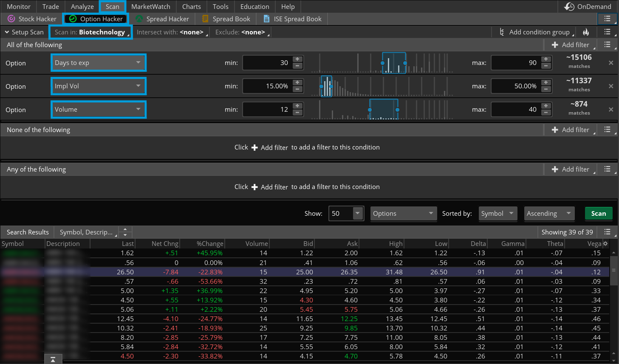Viewport: 619px width, 364px height.
Task: Adjust the Volume histogram range slider
Action: click(x=383, y=109)
